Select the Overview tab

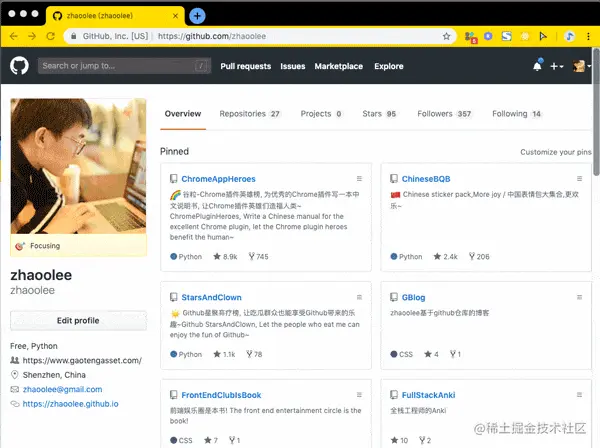[x=183, y=114]
